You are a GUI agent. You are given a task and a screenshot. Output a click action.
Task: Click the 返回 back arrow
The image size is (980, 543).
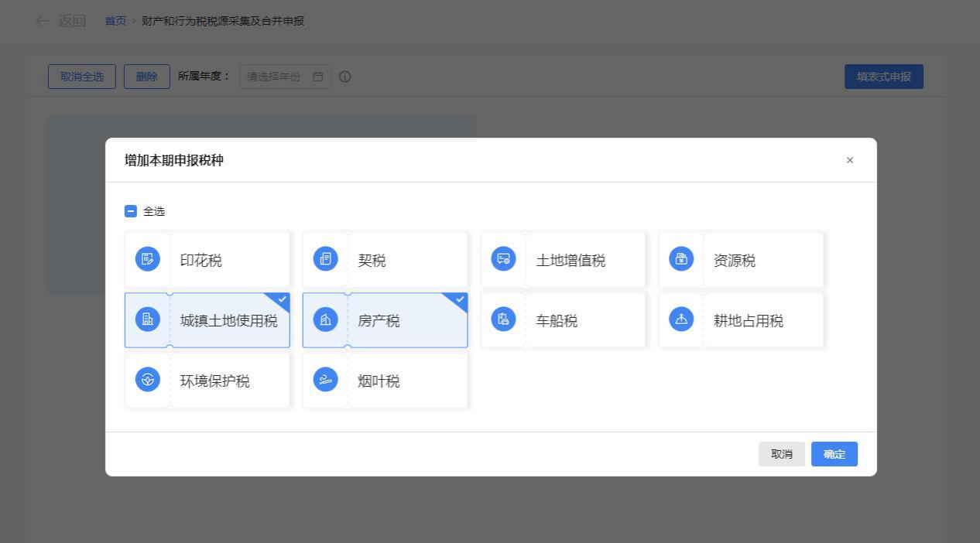(43, 21)
